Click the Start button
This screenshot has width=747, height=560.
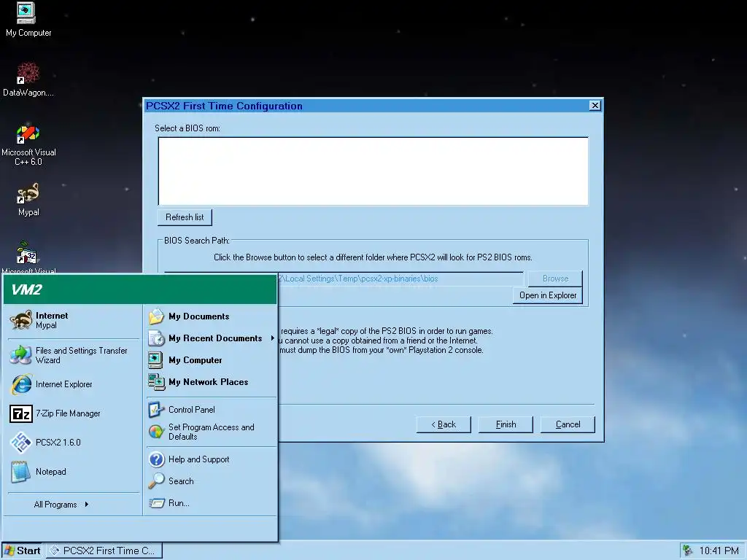[x=22, y=551]
